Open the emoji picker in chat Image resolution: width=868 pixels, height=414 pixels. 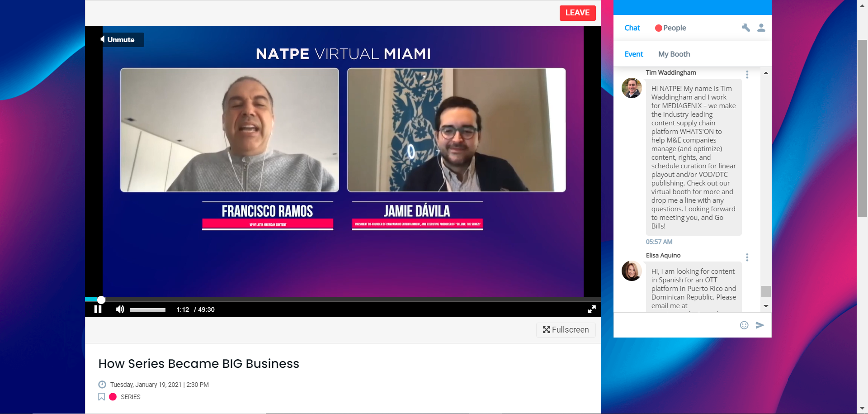click(x=744, y=325)
